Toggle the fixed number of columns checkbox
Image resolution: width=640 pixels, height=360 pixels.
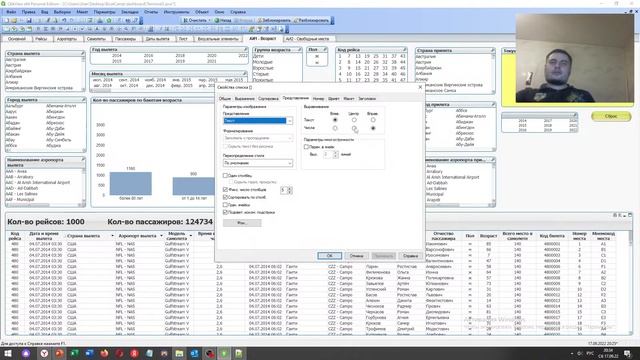[x=225, y=190]
